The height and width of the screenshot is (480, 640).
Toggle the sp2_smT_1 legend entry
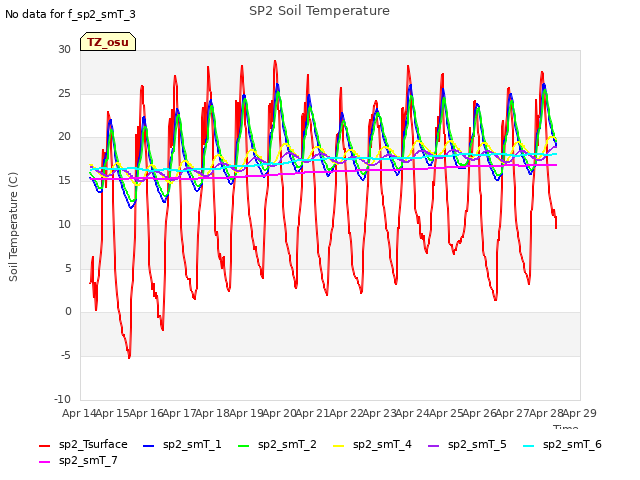(x=182, y=444)
